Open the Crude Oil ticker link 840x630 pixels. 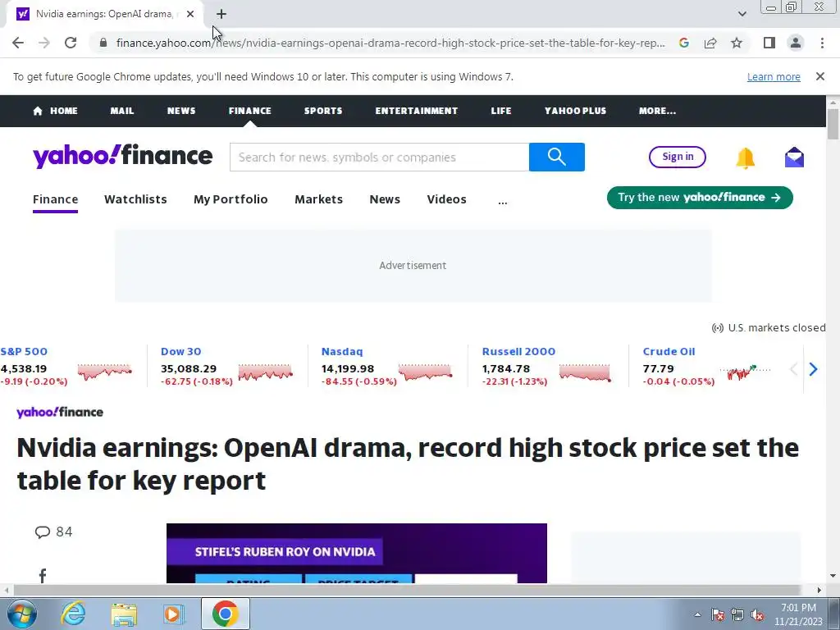[669, 351]
